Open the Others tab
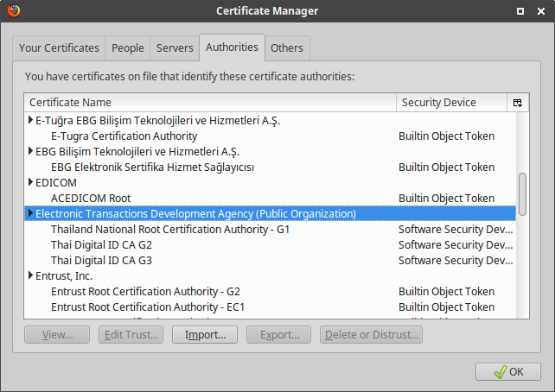 (286, 48)
